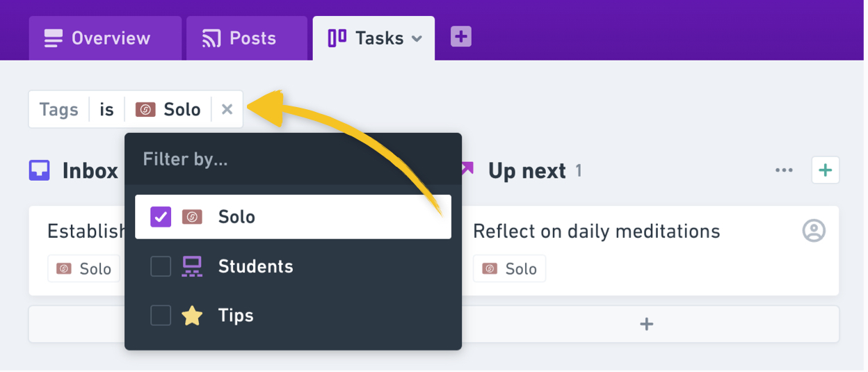Image resolution: width=868 pixels, height=372 pixels.
Task: Click the assignee avatar on the meditation task
Action: point(814,231)
